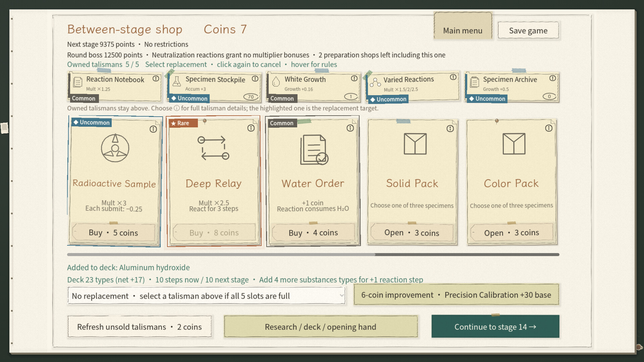The image size is (644, 362).
Task: Select Specimen Archive as replacement target
Action: [512, 87]
